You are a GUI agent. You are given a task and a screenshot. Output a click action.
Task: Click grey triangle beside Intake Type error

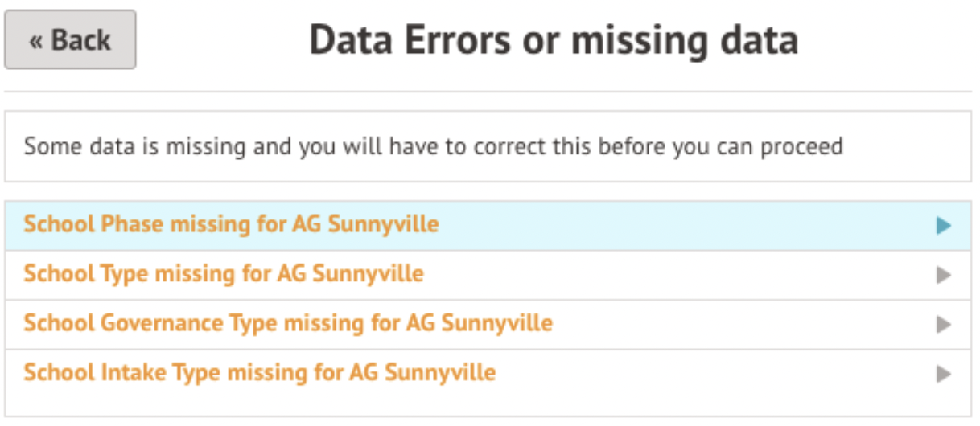[944, 374]
